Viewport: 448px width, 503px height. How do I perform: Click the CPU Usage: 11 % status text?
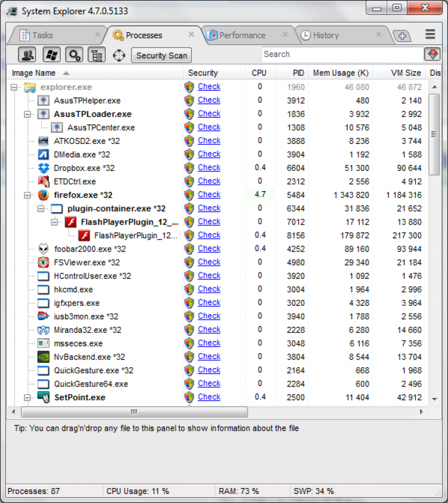pyautogui.click(x=137, y=491)
